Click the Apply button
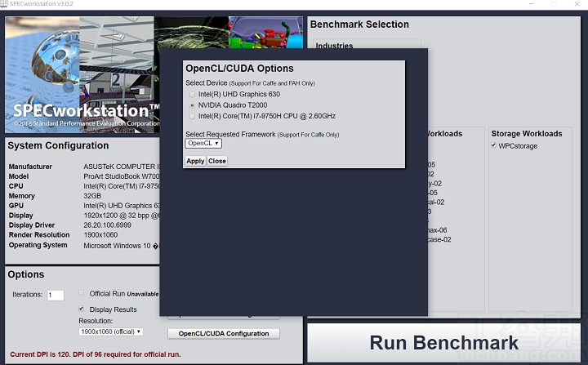The height and width of the screenshot is (365, 588). tap(195, 161)
